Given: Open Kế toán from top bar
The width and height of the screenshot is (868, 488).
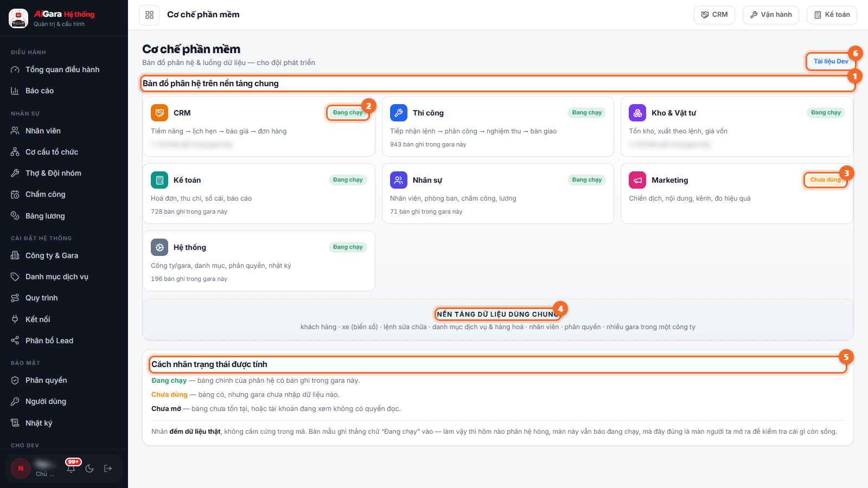Looking at the screenshot, I should (832, 15).
